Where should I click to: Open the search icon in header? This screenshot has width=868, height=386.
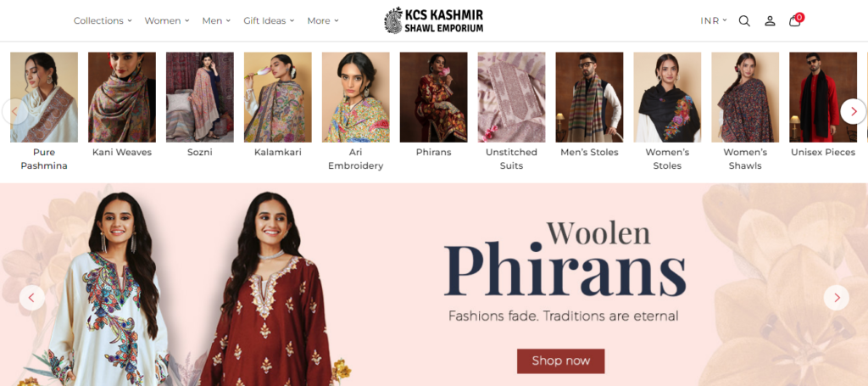pyautogui.click(x=744, y=21)
